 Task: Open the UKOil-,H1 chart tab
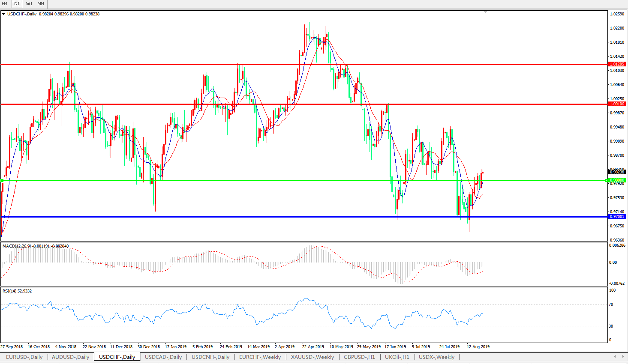tap(397, 357)
